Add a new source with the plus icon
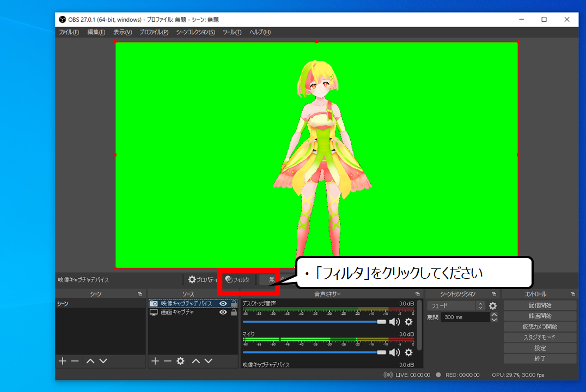This screenshot has width=586, height=392. pos(155,361)
